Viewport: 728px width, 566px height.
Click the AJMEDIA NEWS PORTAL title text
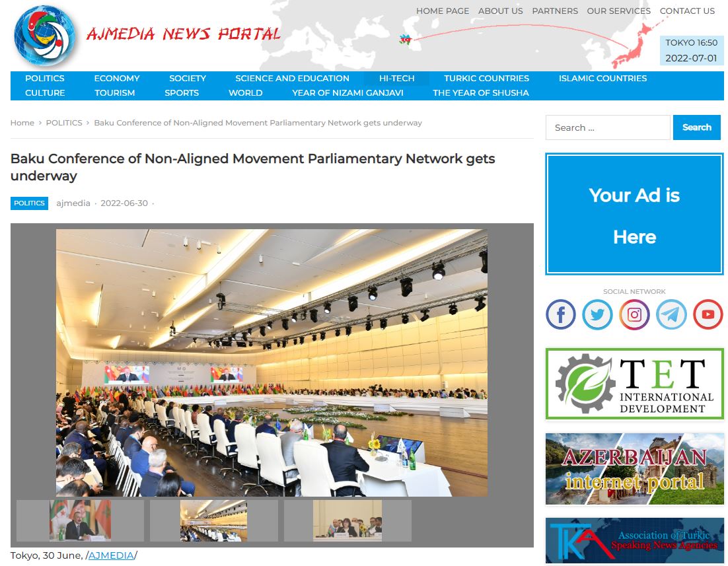184,34
